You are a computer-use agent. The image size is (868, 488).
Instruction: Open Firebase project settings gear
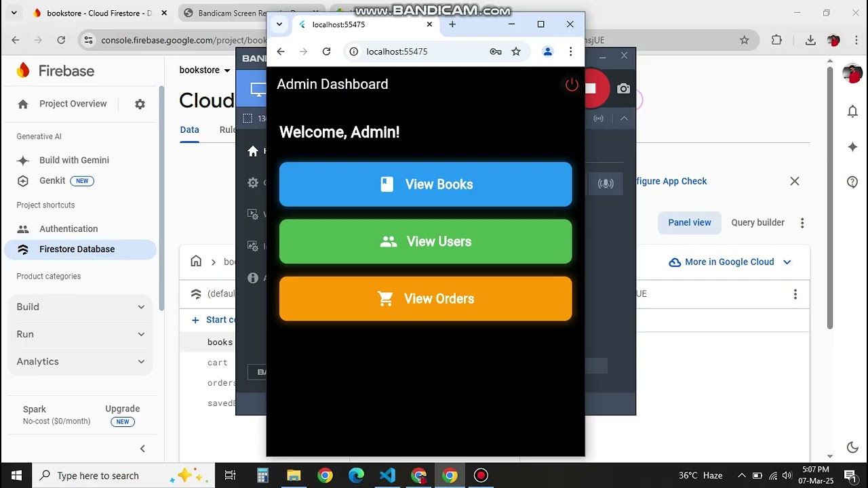click(140, 104)
